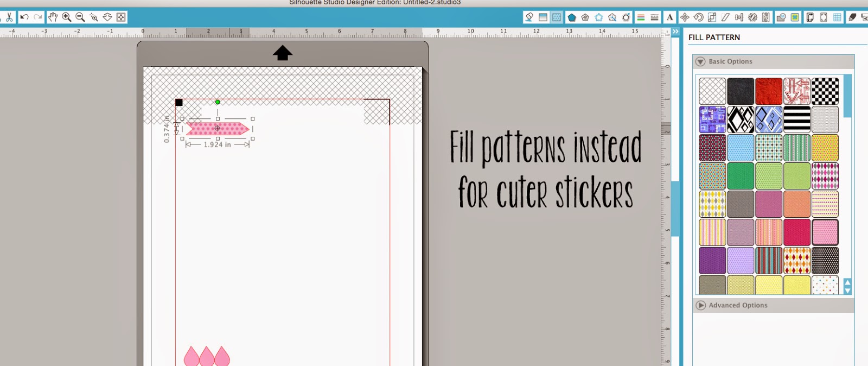Open the eyedropper pentagon icon
868x366 pixels.
(x=626, y=17)
